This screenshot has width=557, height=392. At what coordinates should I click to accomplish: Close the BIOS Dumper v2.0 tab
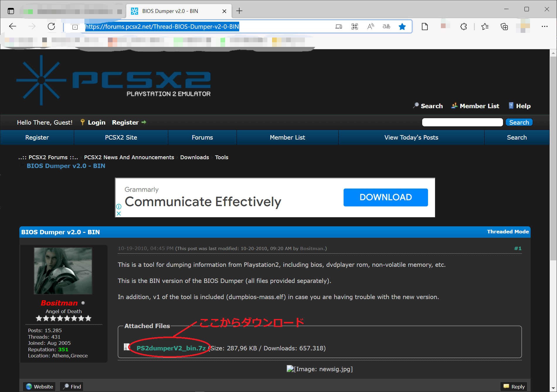224,11
